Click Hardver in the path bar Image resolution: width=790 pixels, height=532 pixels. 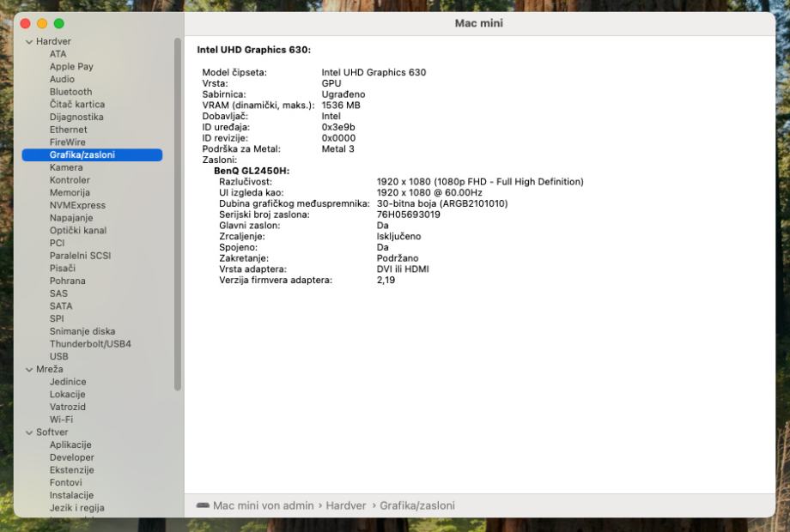click(345, 505)
